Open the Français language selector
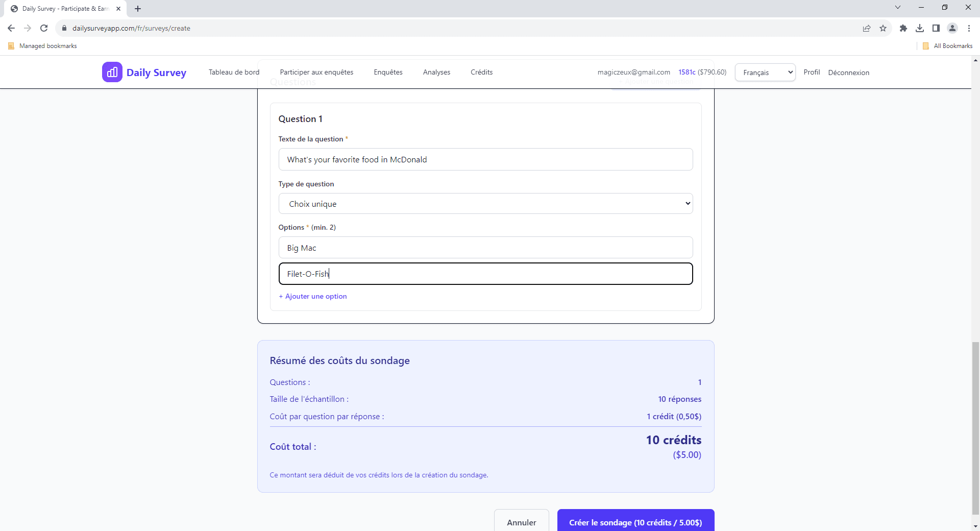Image resolution: width=980 pixels, height=531 pixels. (765, 73)
